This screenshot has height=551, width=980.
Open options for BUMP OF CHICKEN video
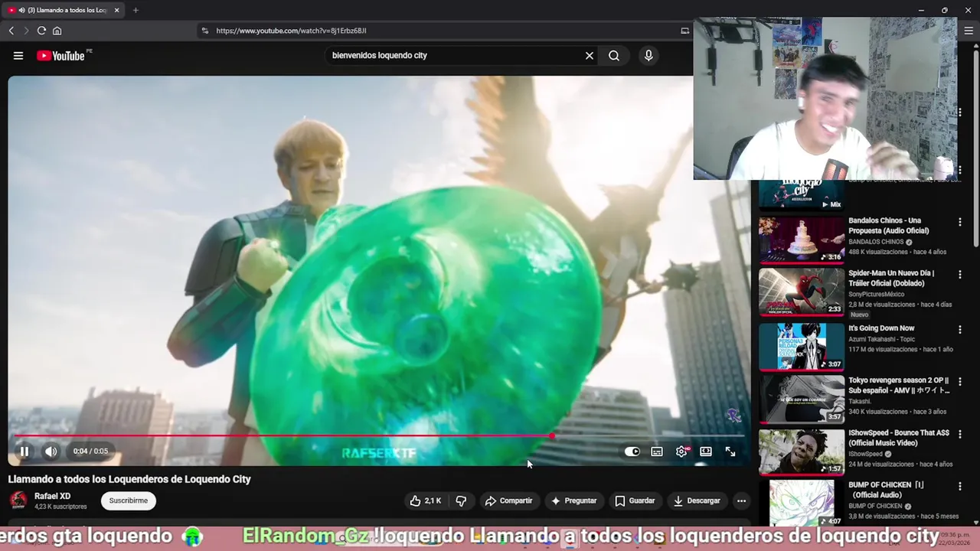point(959,485)
